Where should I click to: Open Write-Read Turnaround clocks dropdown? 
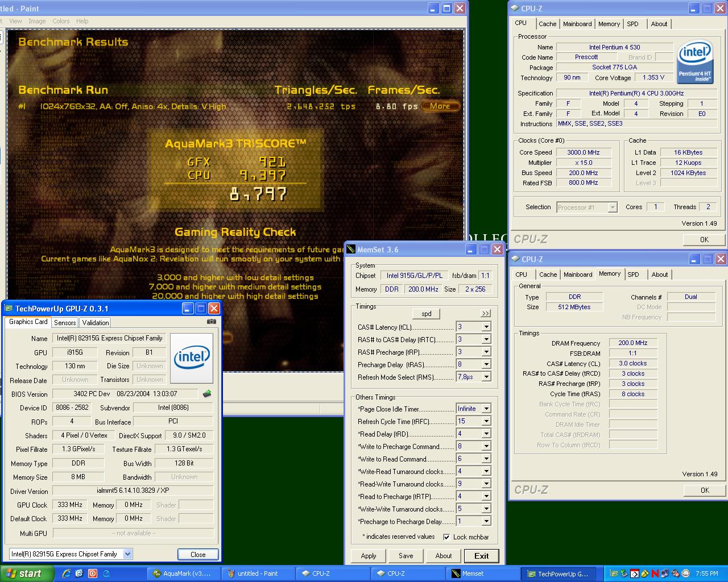click(x=486, y=471)
